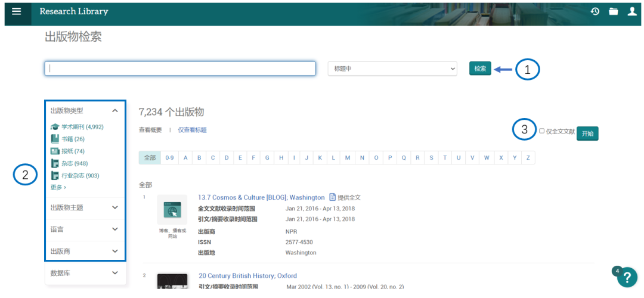Click the 学术期刊 graduation cap icon
This screenshot has width=644, height=298.
55,127
